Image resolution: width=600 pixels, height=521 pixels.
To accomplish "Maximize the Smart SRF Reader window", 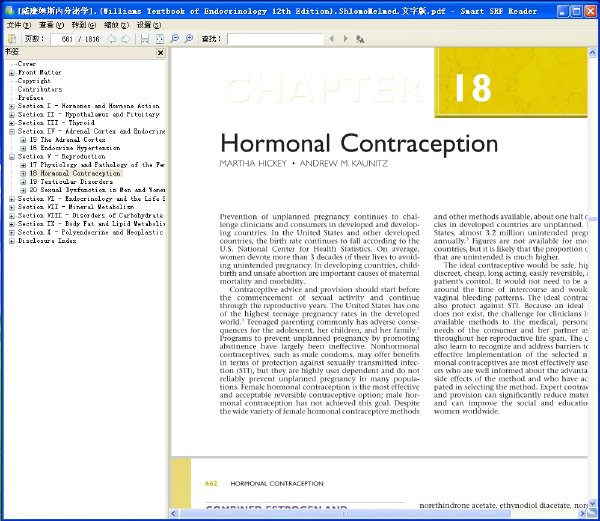I will coord(576,11).
